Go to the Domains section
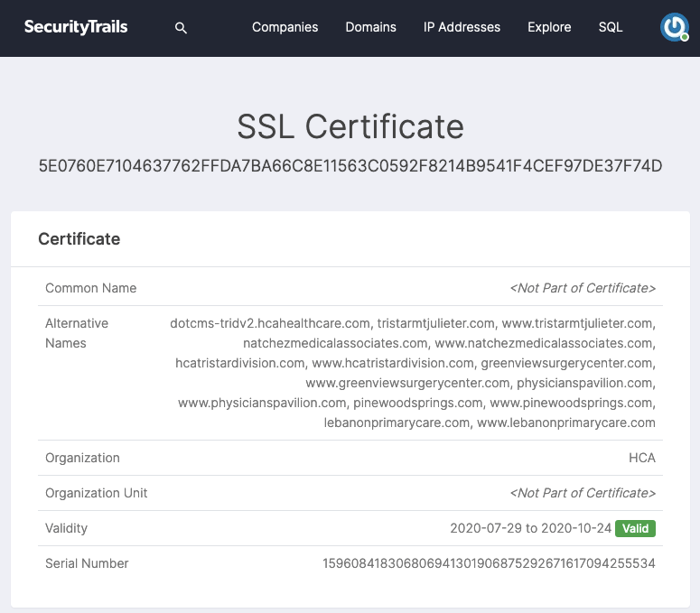Screen dimensions: 700x613 [370, 27]
